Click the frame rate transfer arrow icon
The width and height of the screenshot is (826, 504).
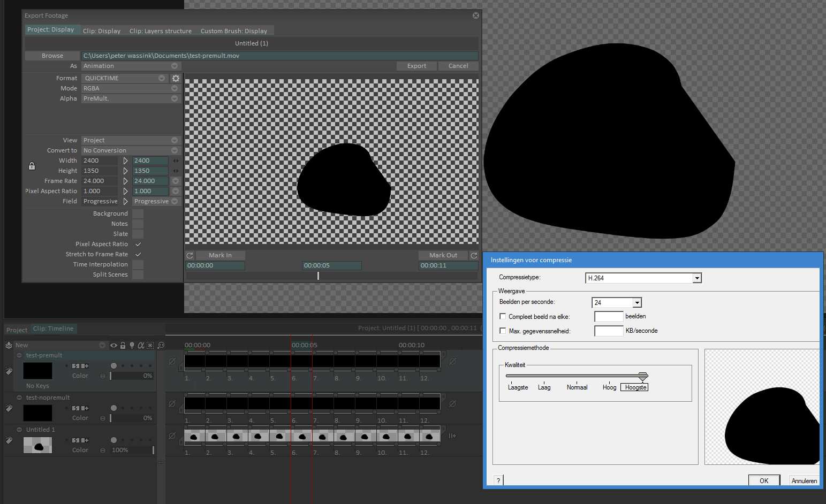(x=126, y=181)
